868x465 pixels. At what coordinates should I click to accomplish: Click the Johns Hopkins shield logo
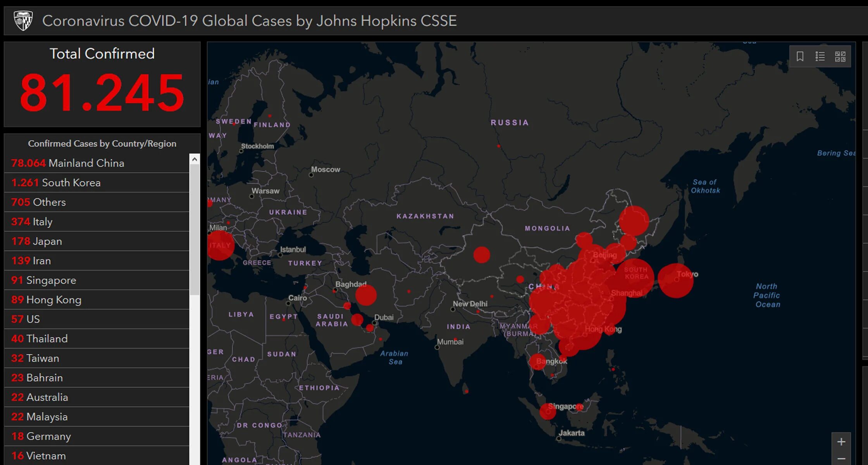pos(23,21)
